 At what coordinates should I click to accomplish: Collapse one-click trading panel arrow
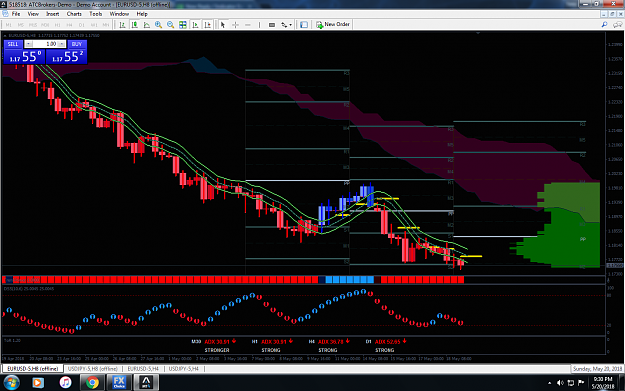[5, 35]
